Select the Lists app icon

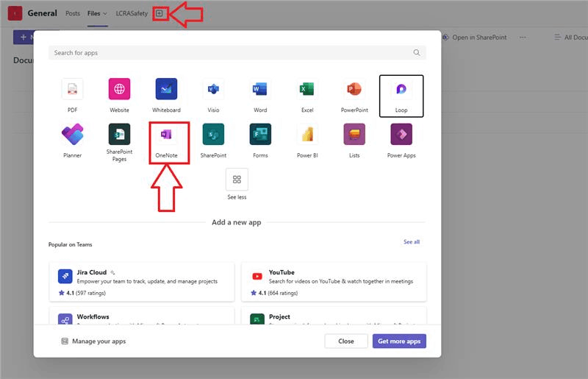(354, 134)
